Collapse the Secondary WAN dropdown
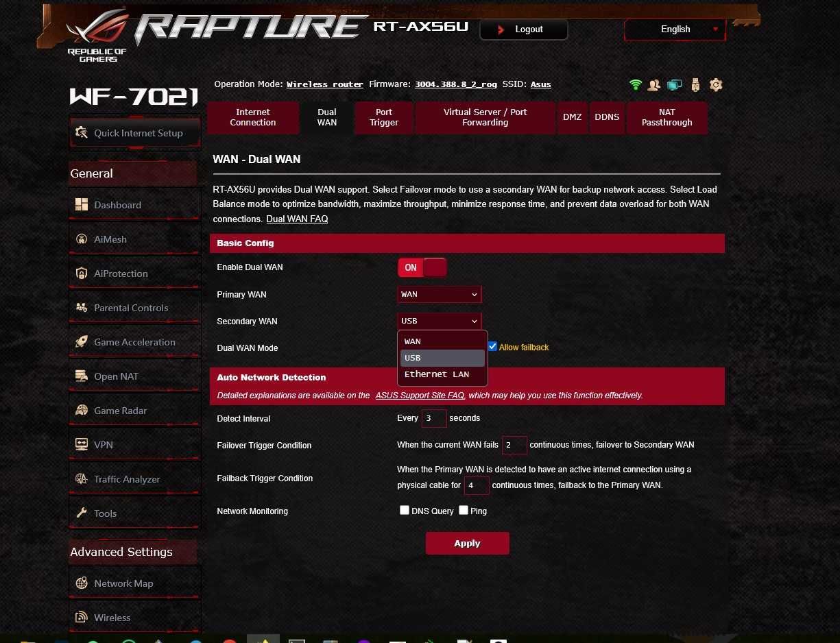 (440, 321)
